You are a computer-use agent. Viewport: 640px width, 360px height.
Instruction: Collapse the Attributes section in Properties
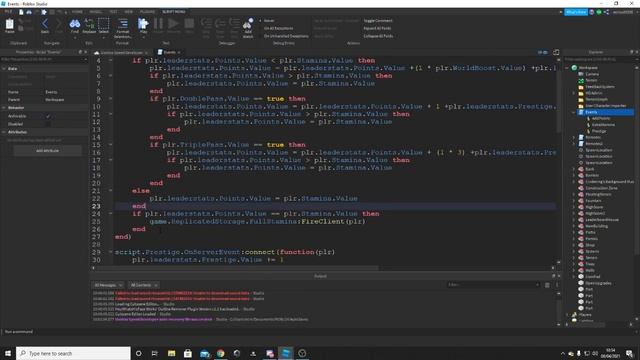pyautogui.click(x=4, y=132)
